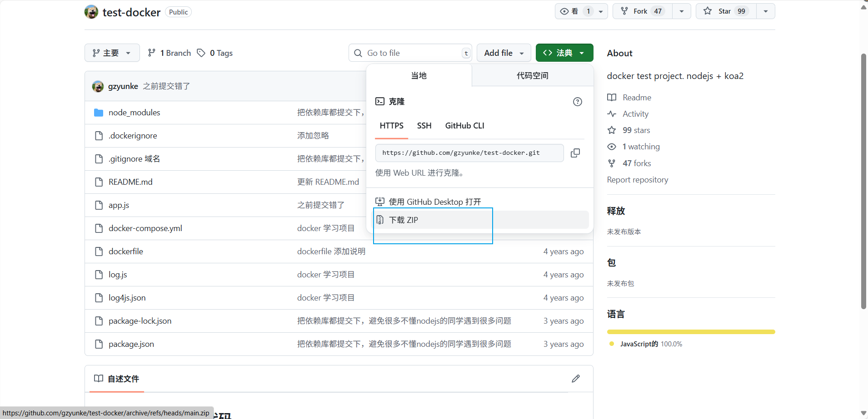The image size is (868, 419).
Task: Expand the Star lists dropdown arrow
Action: point(766,11)
